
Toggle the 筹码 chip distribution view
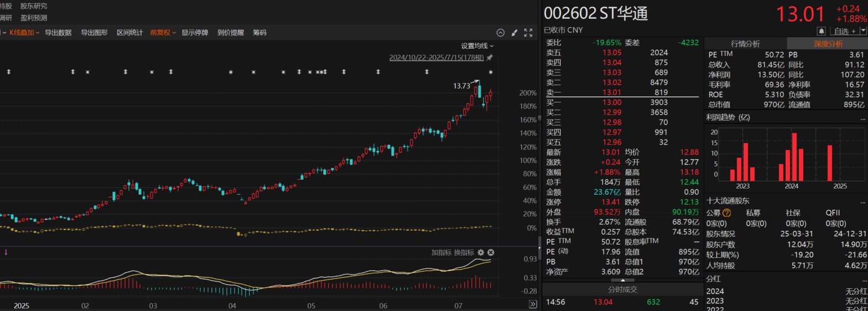coord(259,33)
